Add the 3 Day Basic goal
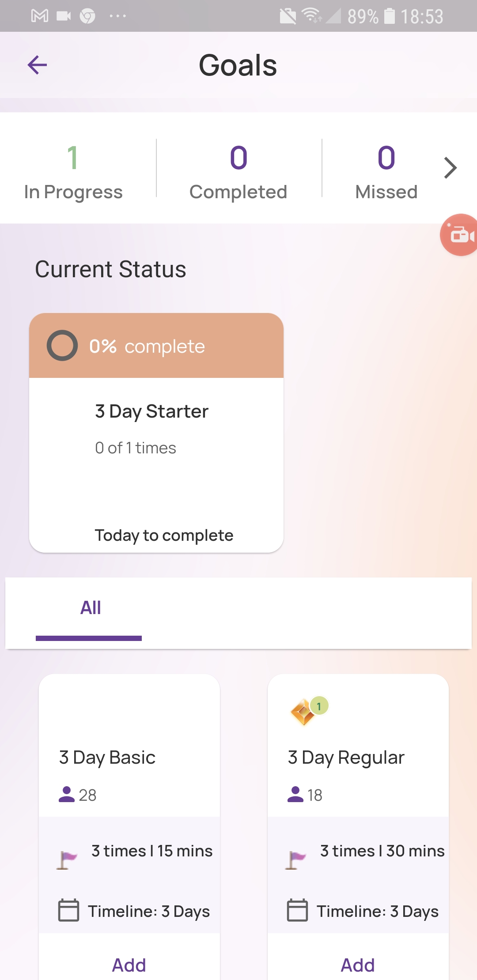The image size is (477, 980). tap(129, 965)
